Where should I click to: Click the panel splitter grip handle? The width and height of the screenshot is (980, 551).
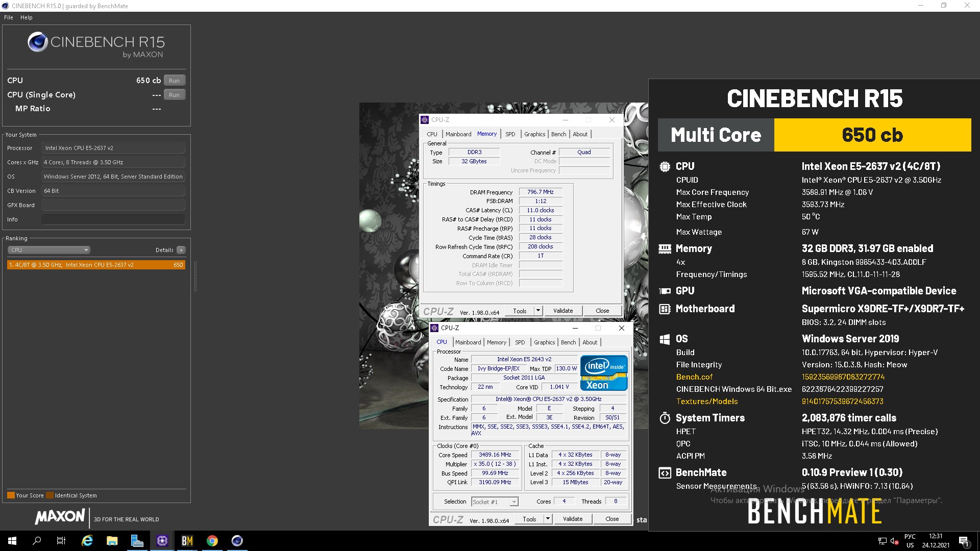click(x=195, y=276)
